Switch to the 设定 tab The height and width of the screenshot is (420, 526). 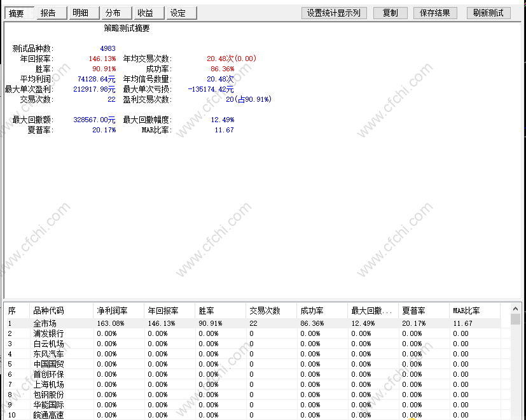tap(181, 13)
